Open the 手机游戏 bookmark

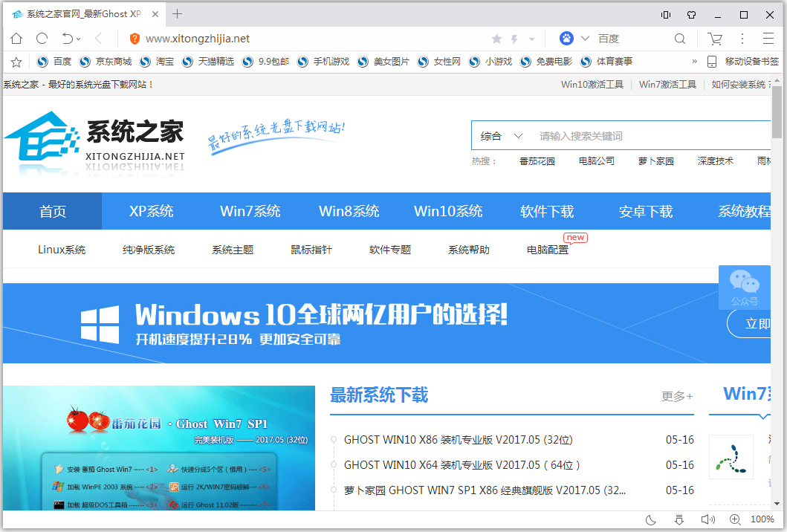[x=323, y=61]
